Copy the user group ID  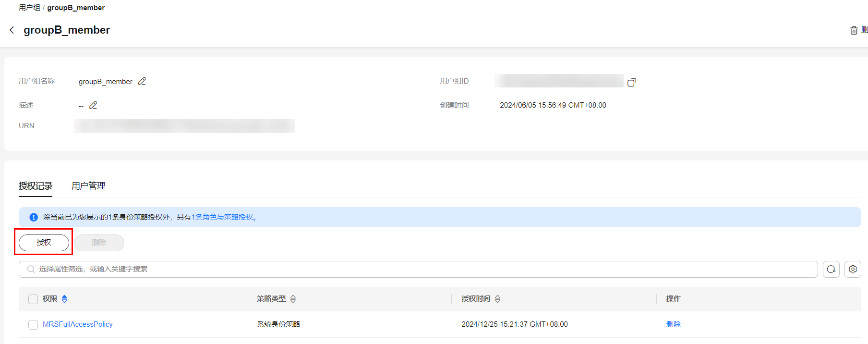coord(632,82)
